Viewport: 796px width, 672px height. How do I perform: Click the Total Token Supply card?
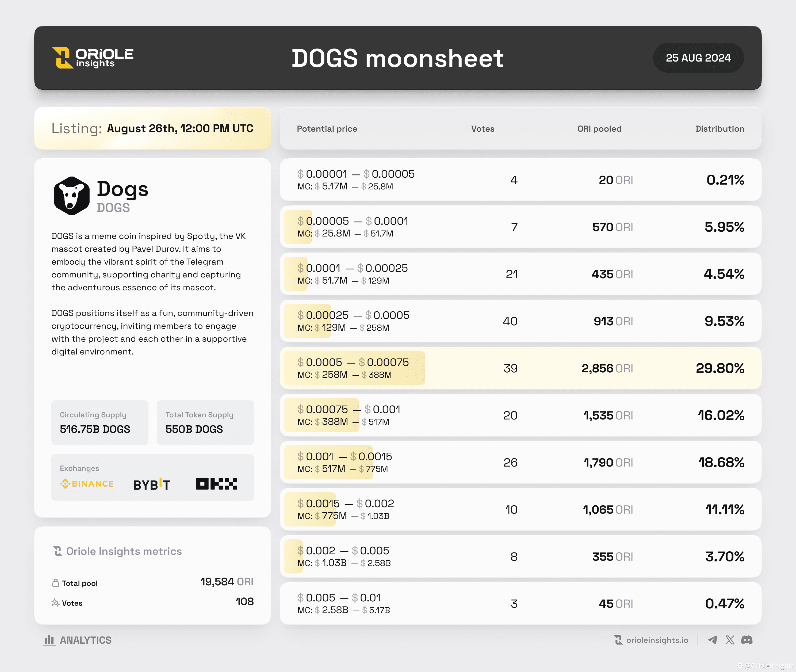click(x=205, y=422)
